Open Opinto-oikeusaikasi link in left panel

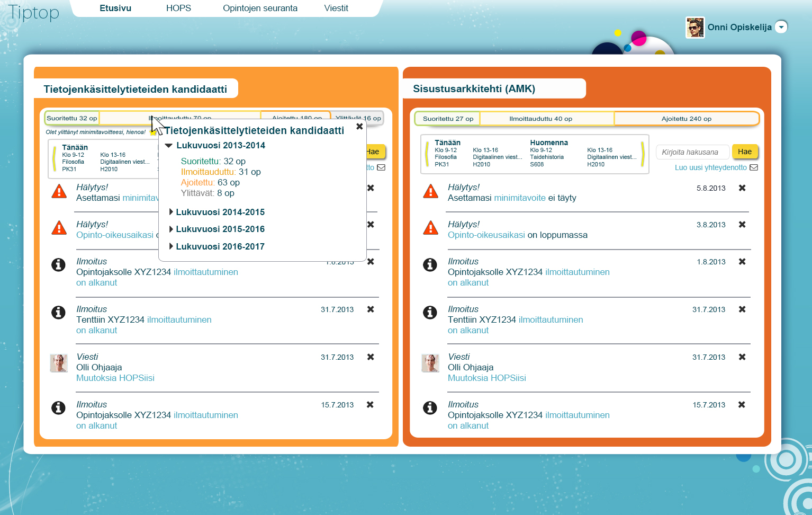point(115,235)
